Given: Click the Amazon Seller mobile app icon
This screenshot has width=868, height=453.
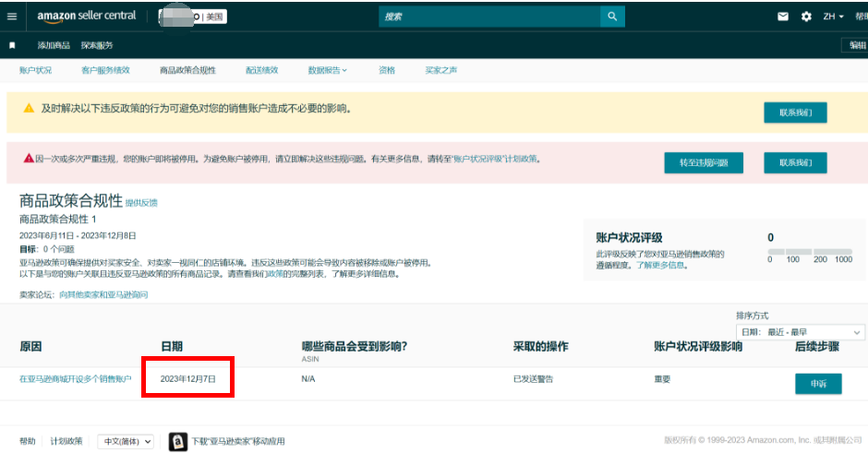Looking at the screenshot, I should pos(177,441).
